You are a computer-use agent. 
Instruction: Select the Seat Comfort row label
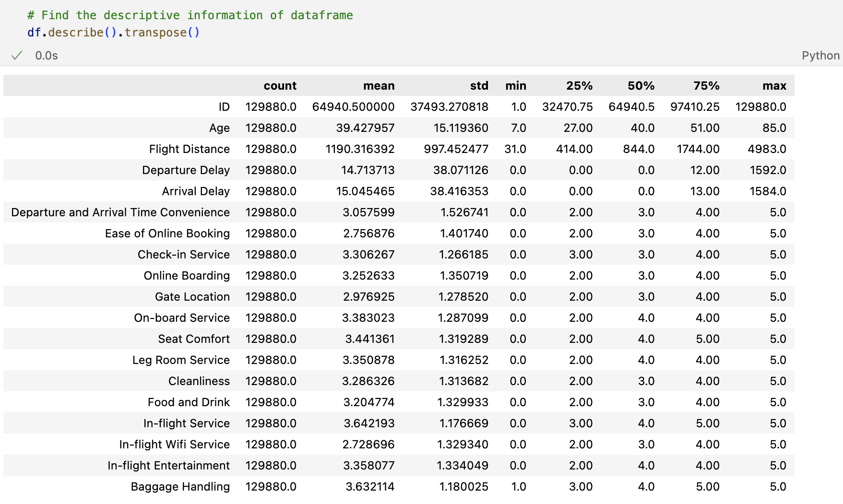pyautogui.click(x=194, y=339)
